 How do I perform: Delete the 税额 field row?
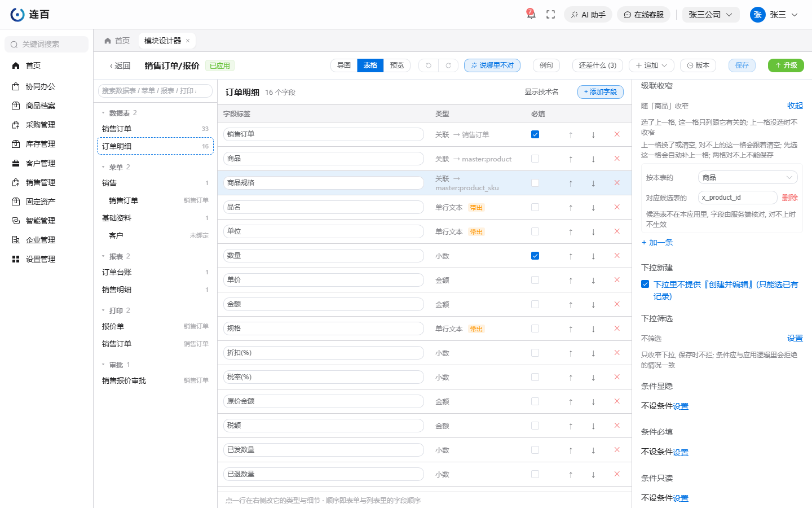(617, 426)
